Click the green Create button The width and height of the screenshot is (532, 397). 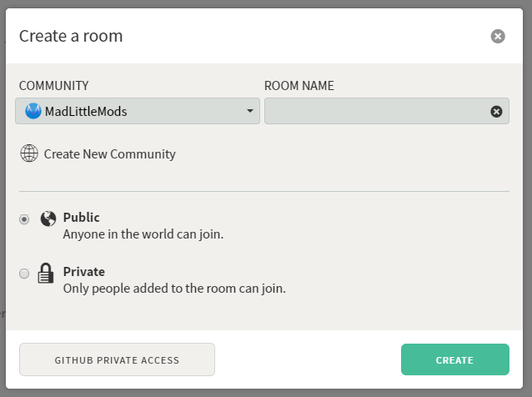tap(454, 360)
